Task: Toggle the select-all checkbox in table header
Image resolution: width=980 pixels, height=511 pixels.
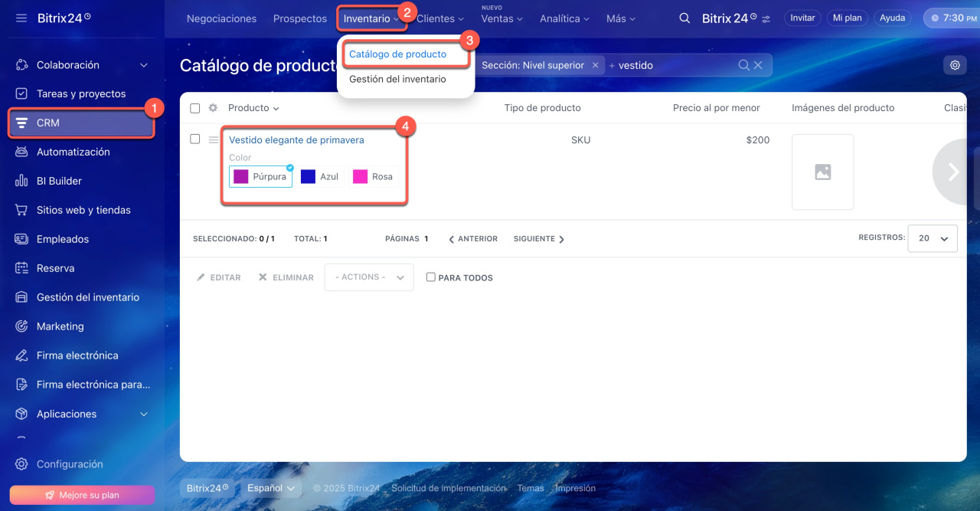Action: coord(194,108)
